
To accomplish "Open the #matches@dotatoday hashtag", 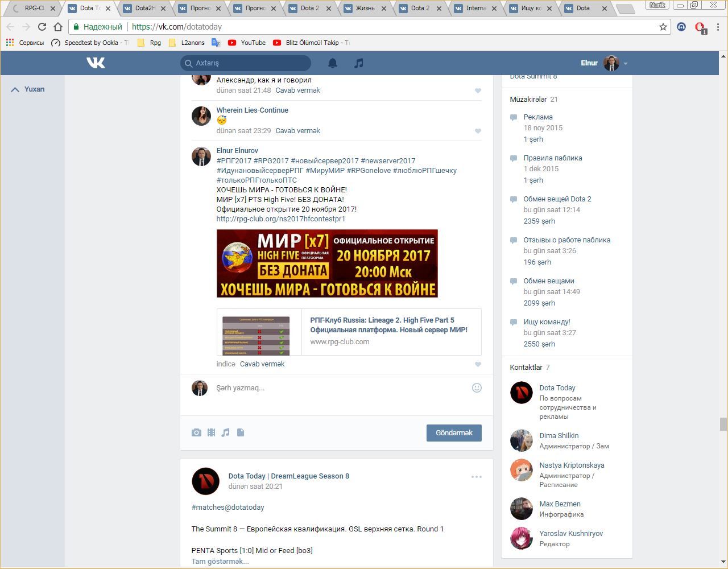I will (228, 508).
